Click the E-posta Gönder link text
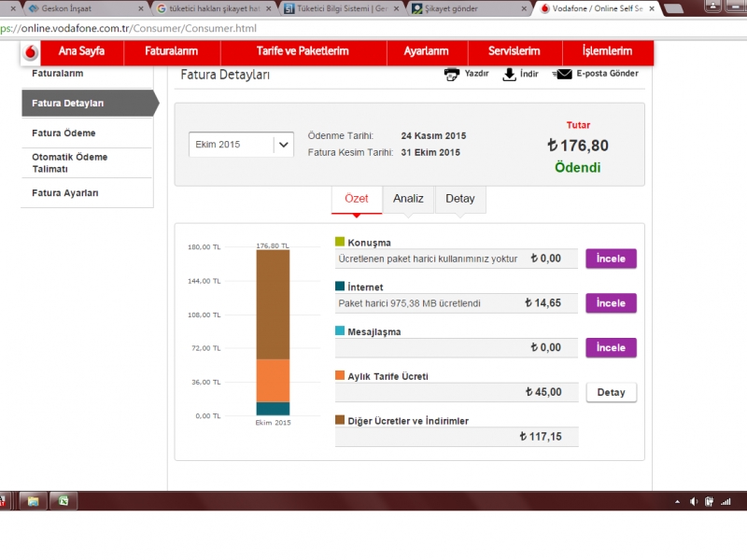This screenshot has height=560, width=747. pyautogui.click(x=608, y=74)
